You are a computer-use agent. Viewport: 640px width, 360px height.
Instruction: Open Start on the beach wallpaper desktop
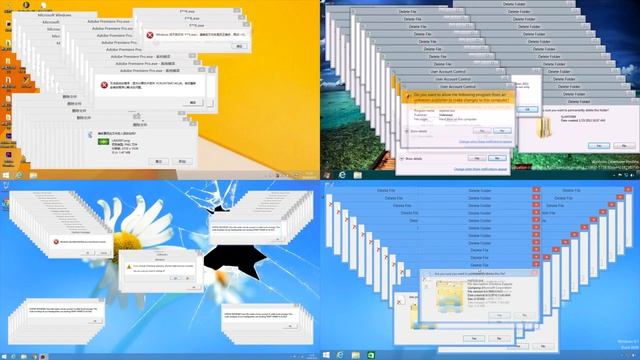pos(326,175)
